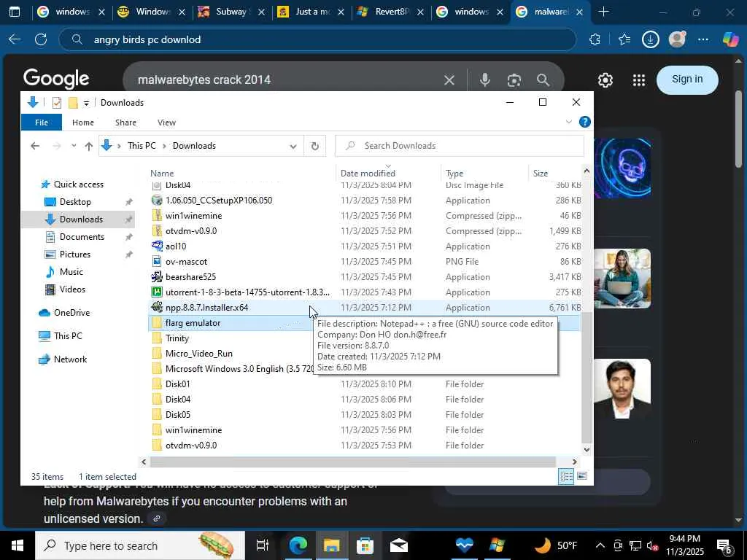Open the Share ribbon tab
The height and width of the screenshot is (560, 747).
[125, 122]
